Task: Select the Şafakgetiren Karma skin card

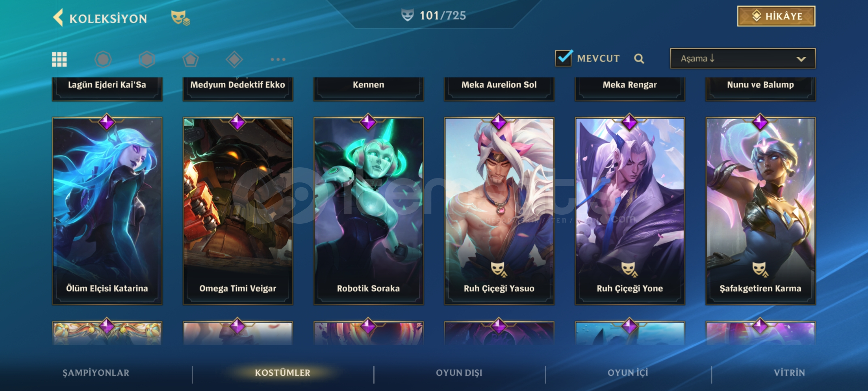Action: pos(761,211)
